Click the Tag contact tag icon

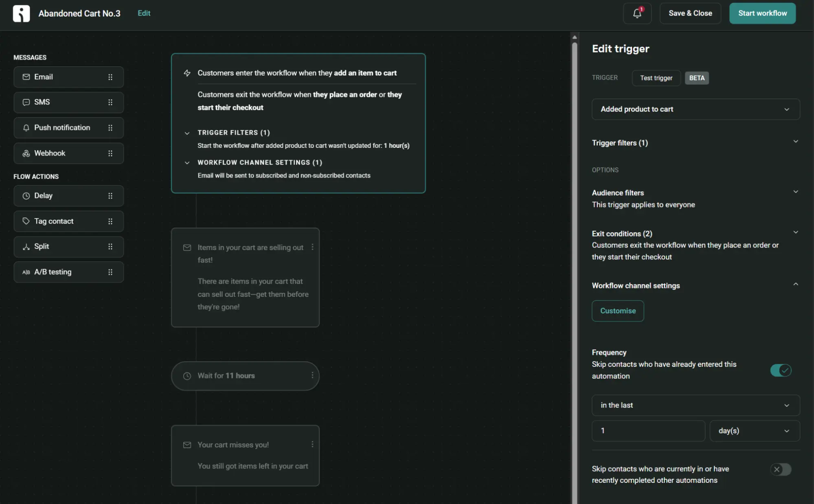(x=26, y=221)
